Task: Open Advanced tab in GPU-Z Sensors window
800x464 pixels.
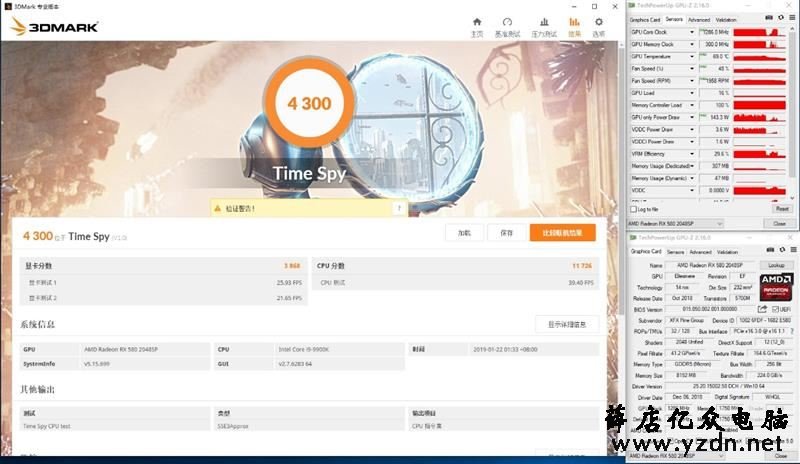Action: tap(699, 19)
